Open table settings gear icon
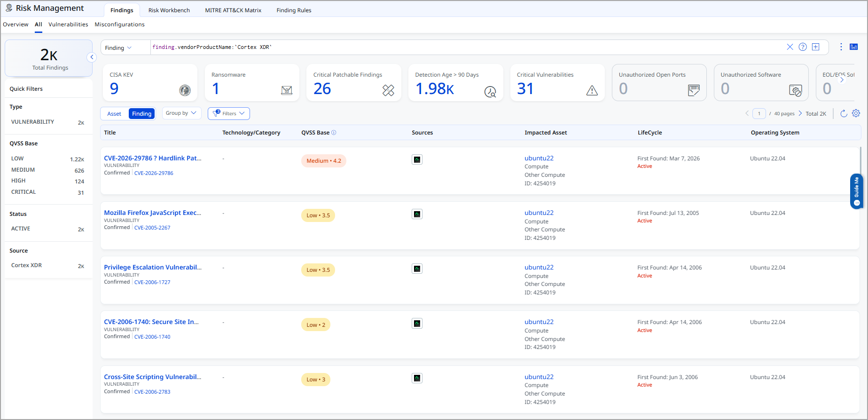 tap(856, 113)
